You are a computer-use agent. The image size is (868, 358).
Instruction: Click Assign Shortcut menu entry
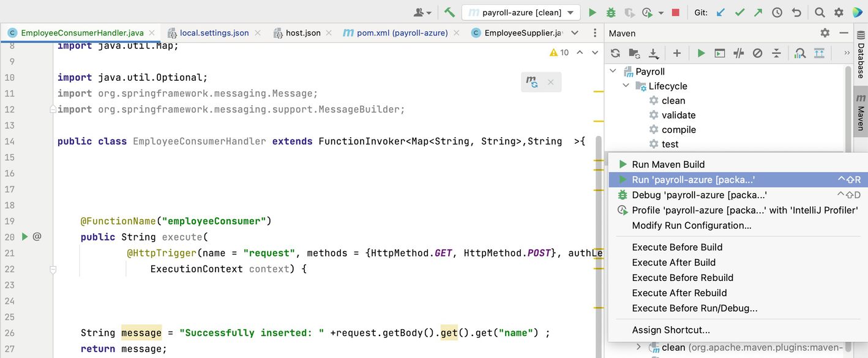[671, 330]
